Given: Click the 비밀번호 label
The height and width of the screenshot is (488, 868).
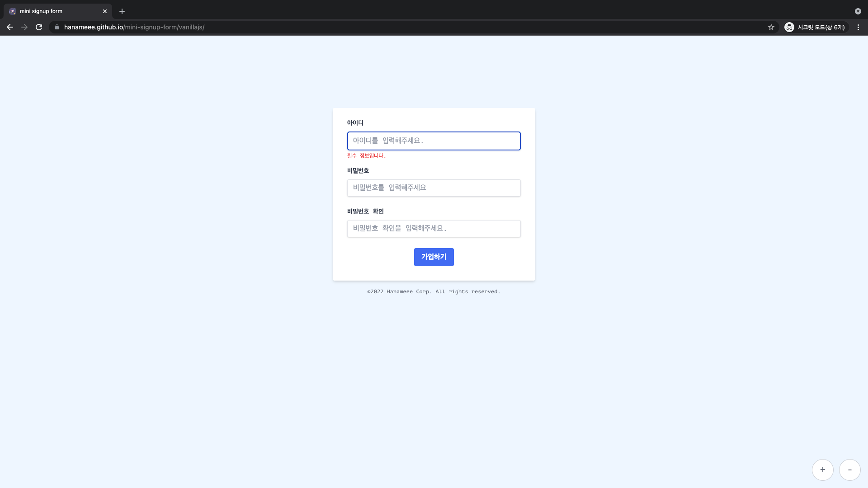Looking at the screenshot, I should click(x=358, y=171).
